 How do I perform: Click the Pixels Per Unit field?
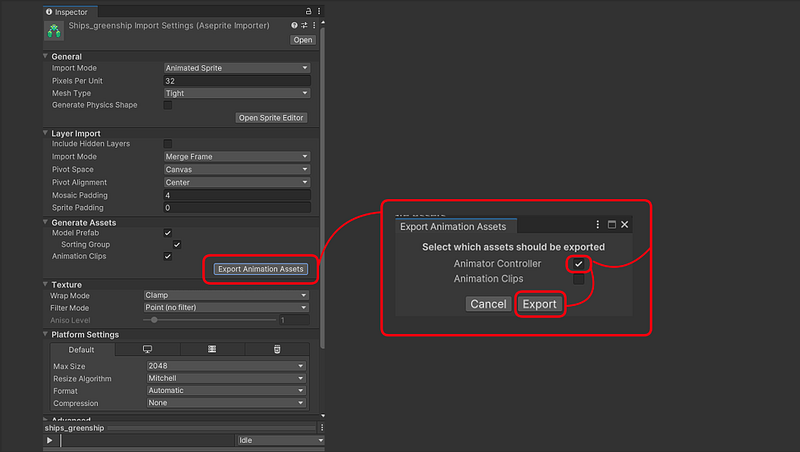237,81
